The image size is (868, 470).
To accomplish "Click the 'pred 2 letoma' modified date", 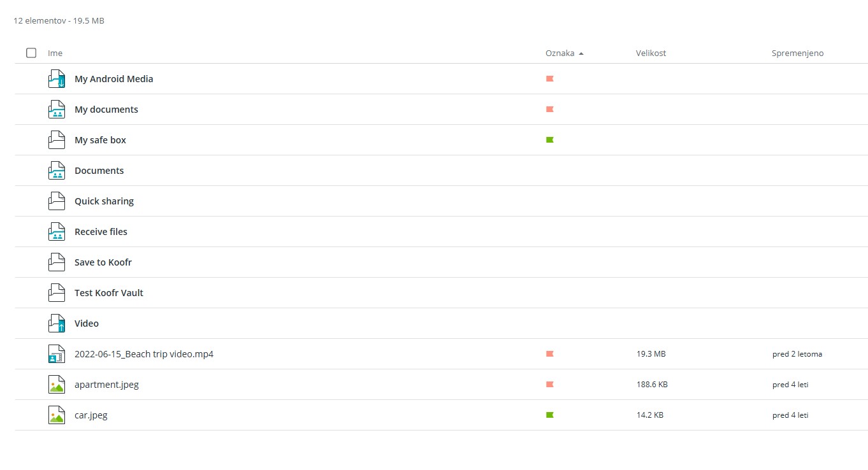I will pos(797,354).
